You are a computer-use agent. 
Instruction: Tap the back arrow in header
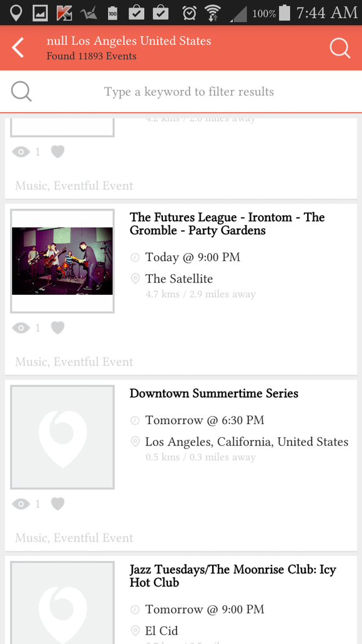coord(18,47)
